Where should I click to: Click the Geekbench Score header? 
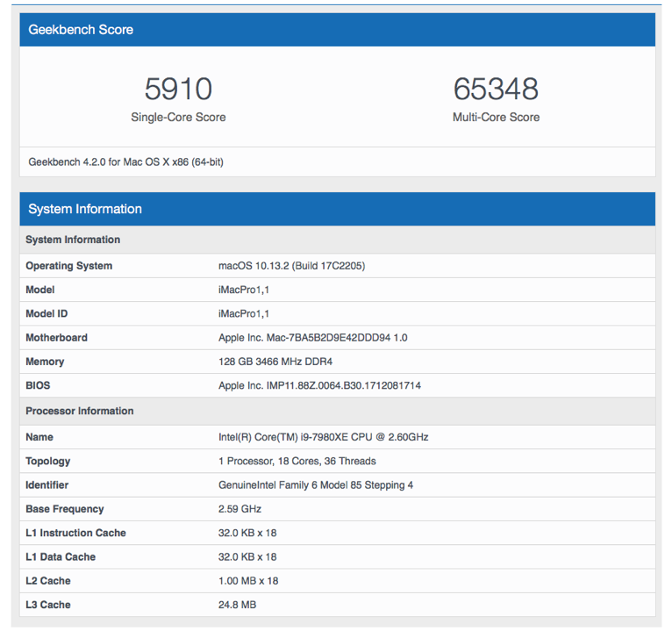[x=337, y=30]
